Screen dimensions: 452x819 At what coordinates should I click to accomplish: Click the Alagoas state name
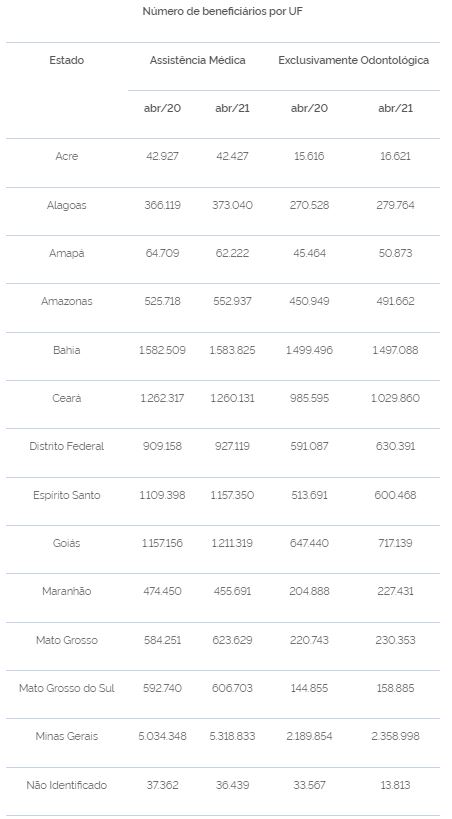point(66,205)
